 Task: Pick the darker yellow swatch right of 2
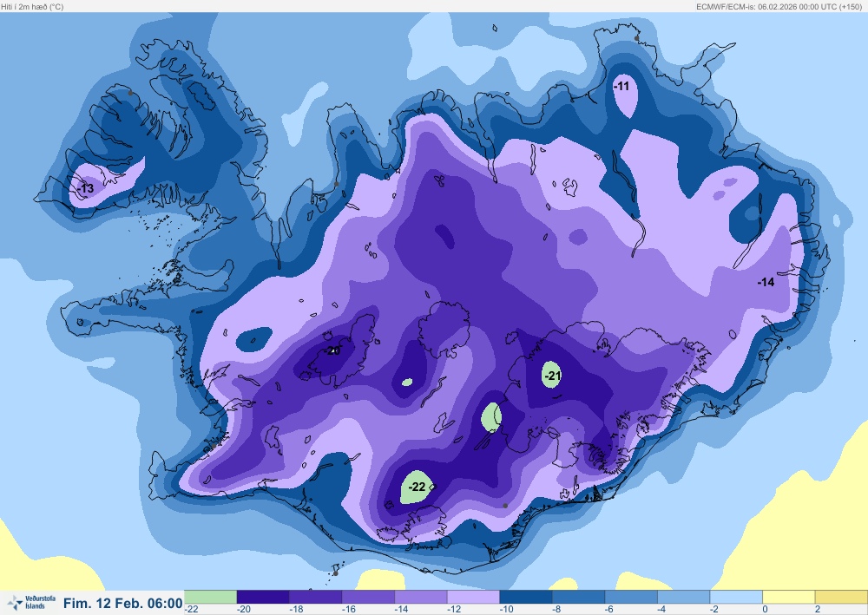[x=841, y=598]
